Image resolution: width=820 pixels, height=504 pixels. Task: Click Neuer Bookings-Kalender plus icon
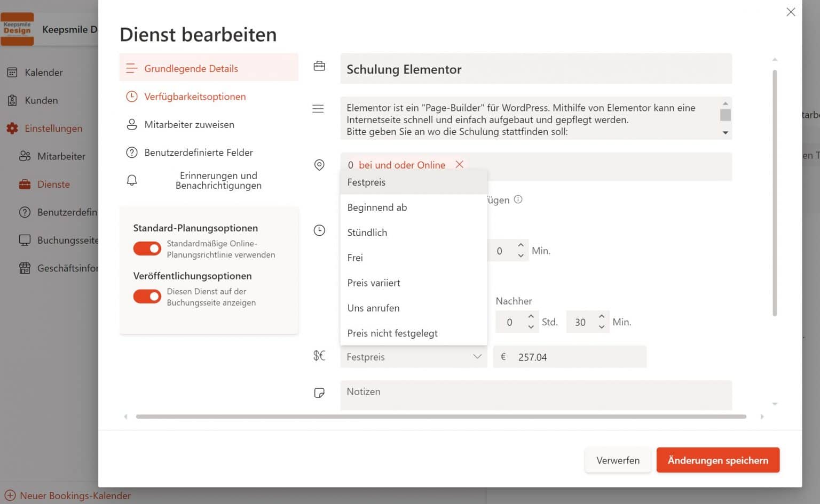click(10, 495)
